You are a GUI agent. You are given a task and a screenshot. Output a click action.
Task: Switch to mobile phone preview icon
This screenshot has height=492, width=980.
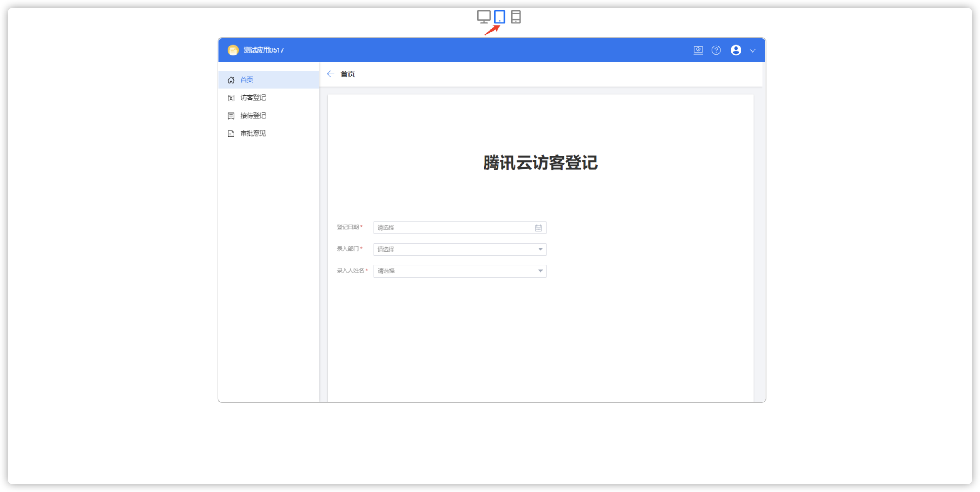tap(516, 17)
